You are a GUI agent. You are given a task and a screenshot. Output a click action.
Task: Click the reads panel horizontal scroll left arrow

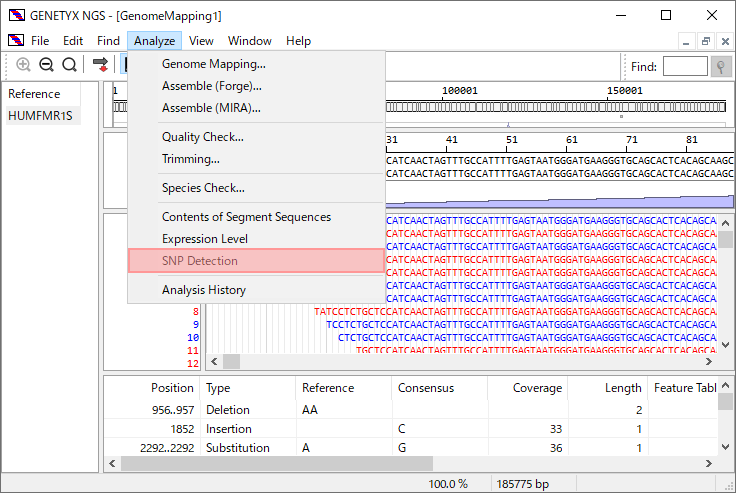tap(214, 362)
